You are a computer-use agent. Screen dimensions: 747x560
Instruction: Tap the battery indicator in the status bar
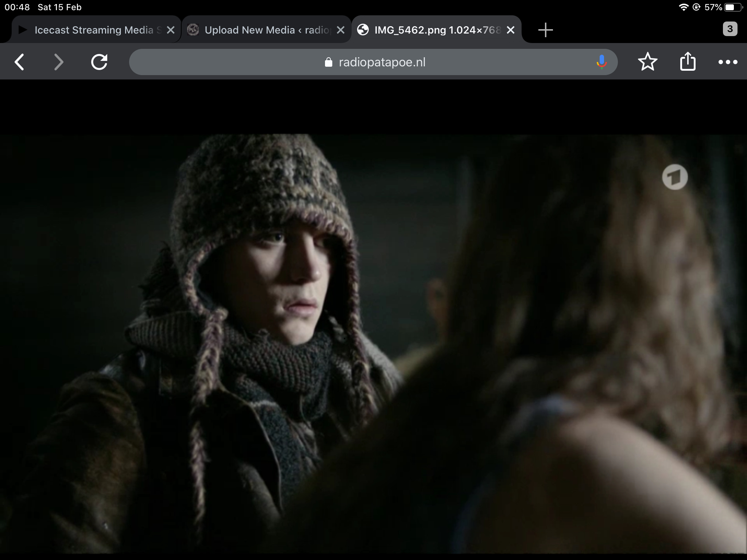pos(733,7)
